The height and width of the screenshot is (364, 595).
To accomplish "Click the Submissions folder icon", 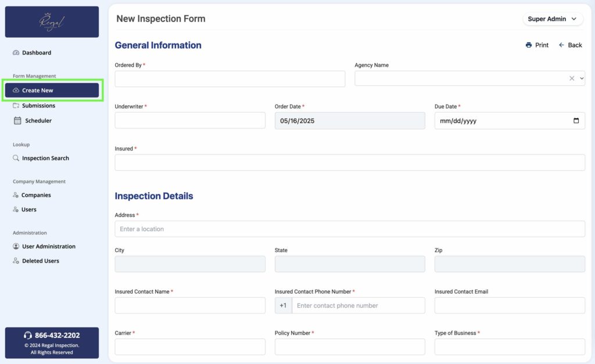I will [16, 106].
